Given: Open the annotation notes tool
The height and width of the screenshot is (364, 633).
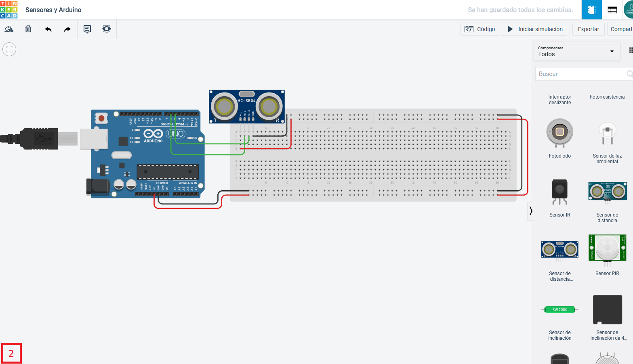Looking at the screenshot, I should pos(86,29).
